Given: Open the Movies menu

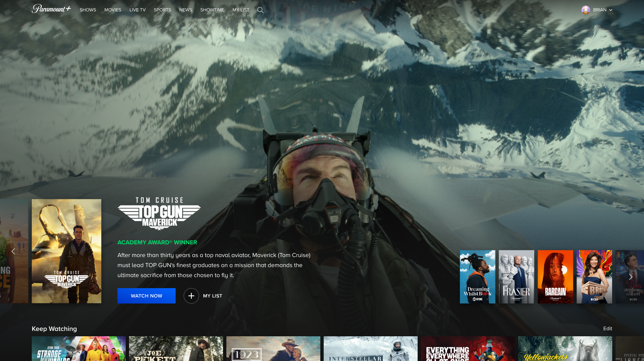Looking at the screenshot, I should [113, 10].
